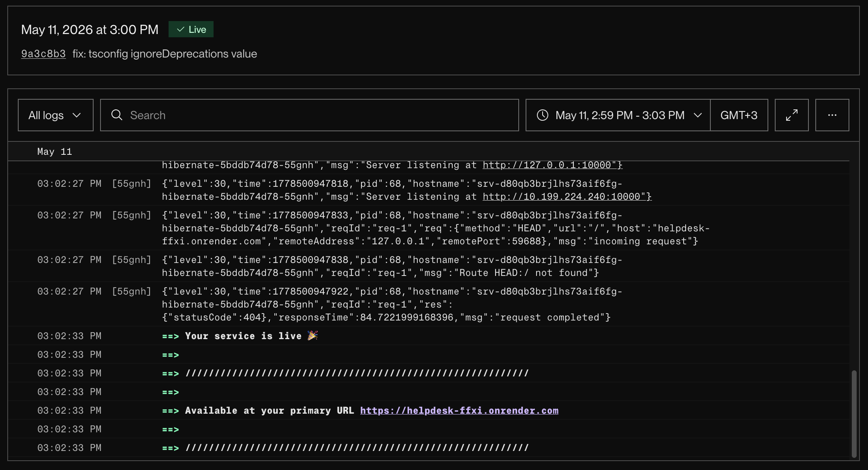Focus the Search logs input field

310,115
